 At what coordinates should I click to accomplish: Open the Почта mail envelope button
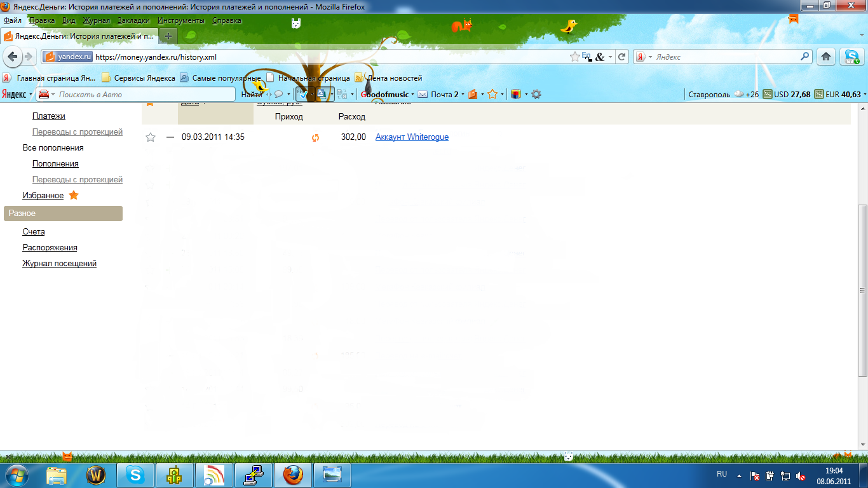tap(423, 95)
